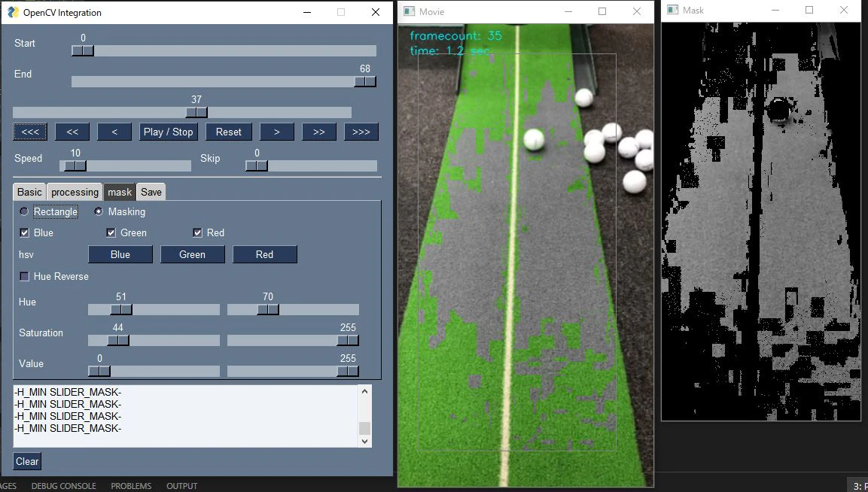Click the log scrollbar down arrow
Image resolution: width=868 pixels, height=492 pixels.
click(x=364, y=441)
